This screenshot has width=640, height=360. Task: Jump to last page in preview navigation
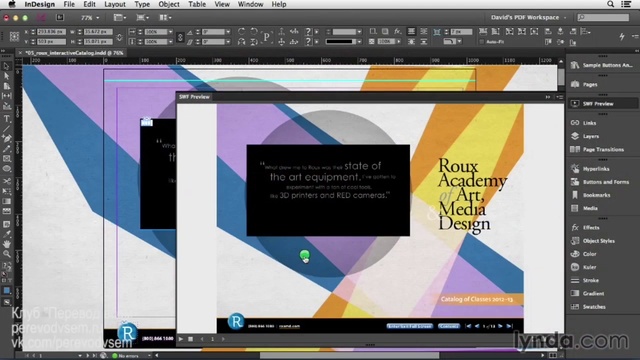509,326
